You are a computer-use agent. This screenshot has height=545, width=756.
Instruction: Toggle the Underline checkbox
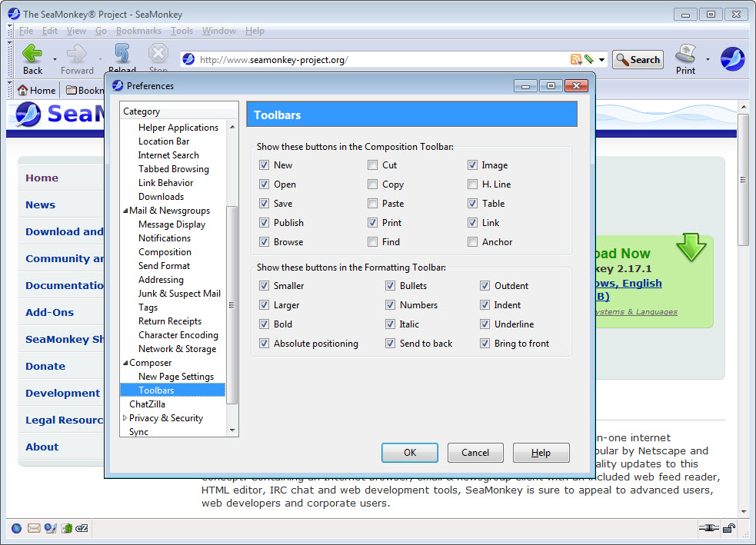[x=485, y=324]
